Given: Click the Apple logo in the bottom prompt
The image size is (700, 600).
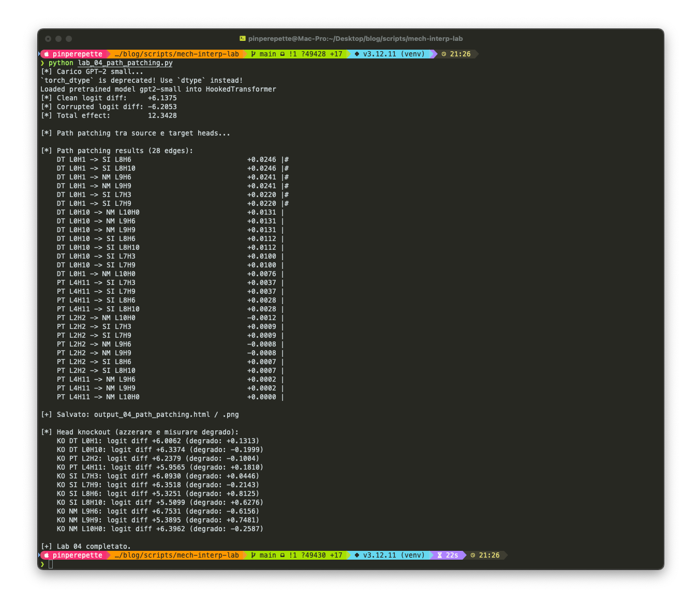Looking at the screenshot, I should click(x=47, y=555).
